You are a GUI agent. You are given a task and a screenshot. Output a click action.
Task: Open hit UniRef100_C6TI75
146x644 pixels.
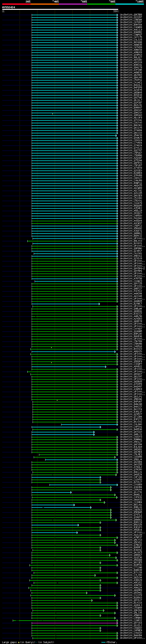(x=131, y=37)
